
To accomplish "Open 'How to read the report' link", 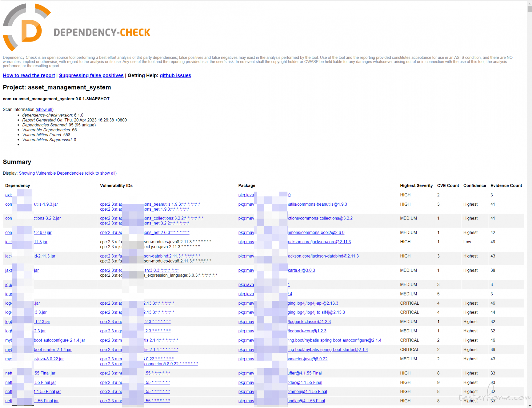I will [29, 75].
